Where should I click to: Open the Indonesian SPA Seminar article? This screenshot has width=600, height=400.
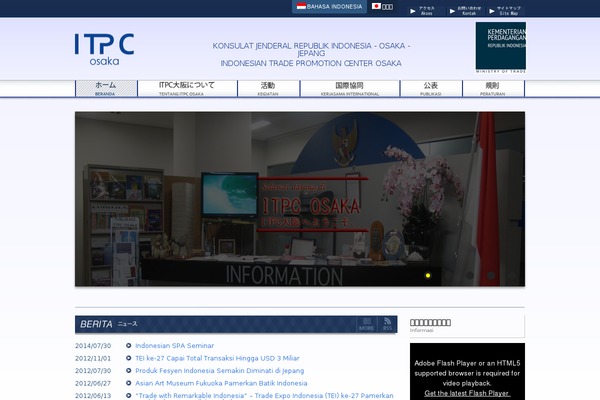[174, 346]
